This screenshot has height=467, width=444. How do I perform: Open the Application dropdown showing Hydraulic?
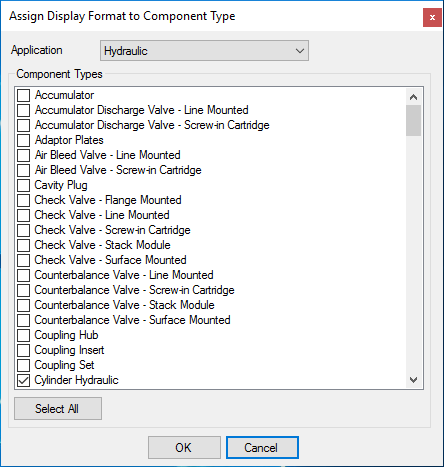click(204, 51)
